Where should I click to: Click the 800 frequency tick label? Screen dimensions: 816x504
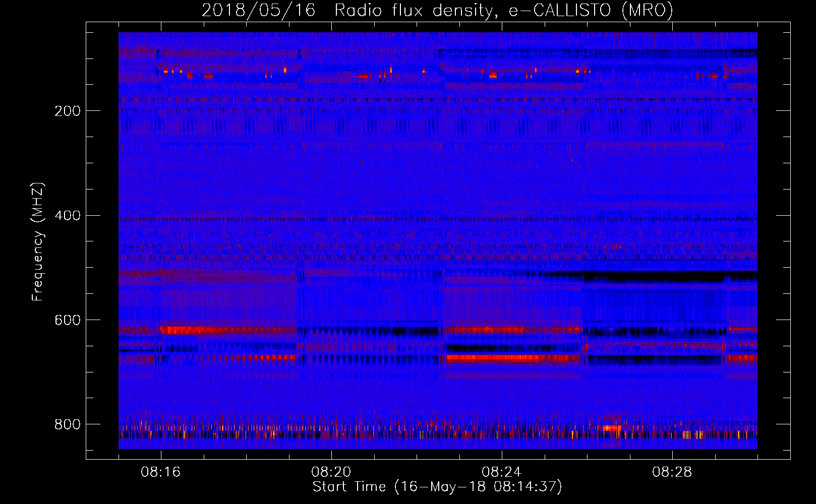tap(67, 425)
